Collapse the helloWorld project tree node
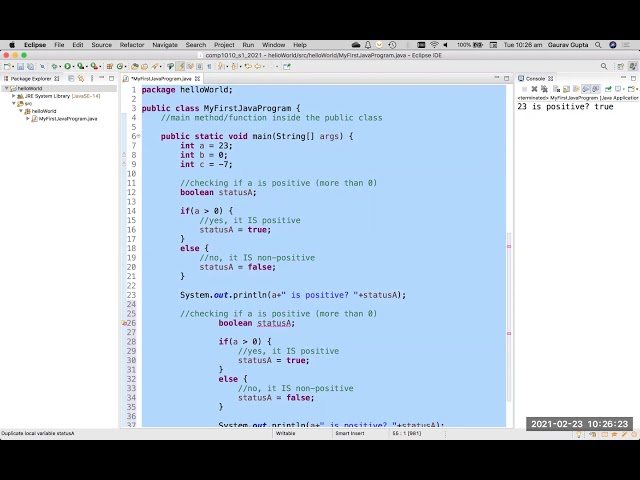 [7, 88]
